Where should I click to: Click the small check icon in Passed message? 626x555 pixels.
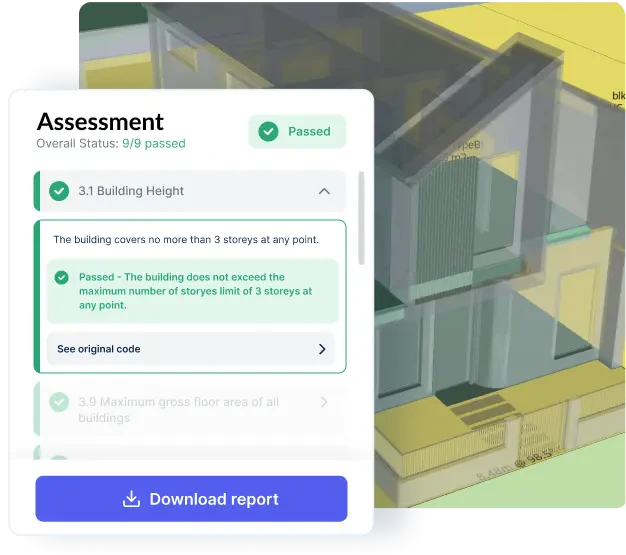coord(61,277)
